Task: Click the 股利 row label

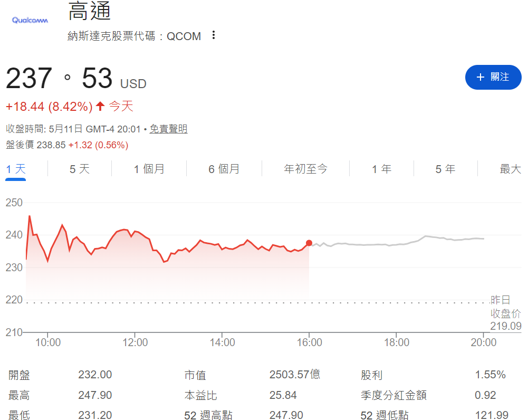Action: coord(372,375)
